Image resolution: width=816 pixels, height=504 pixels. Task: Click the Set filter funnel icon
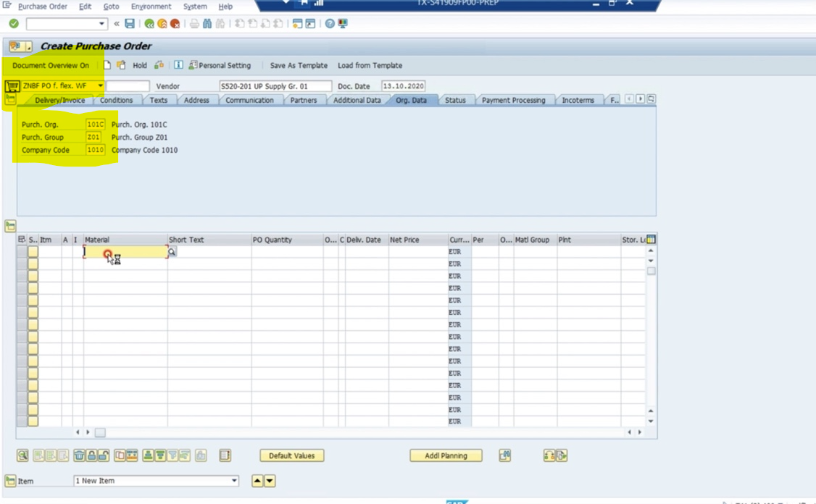172,455
